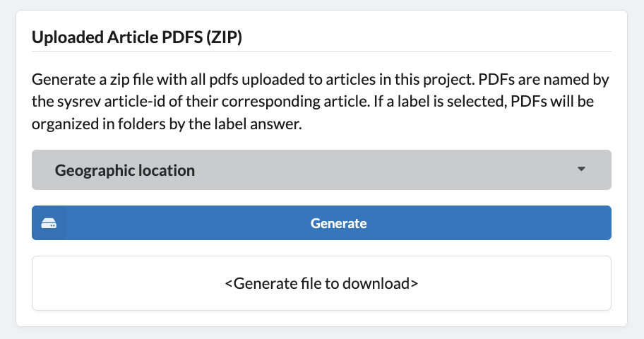This screenshot has width=644, height=339.
Task: Click the disk drive icon left of Generate
Action: (x=49, y=223)
